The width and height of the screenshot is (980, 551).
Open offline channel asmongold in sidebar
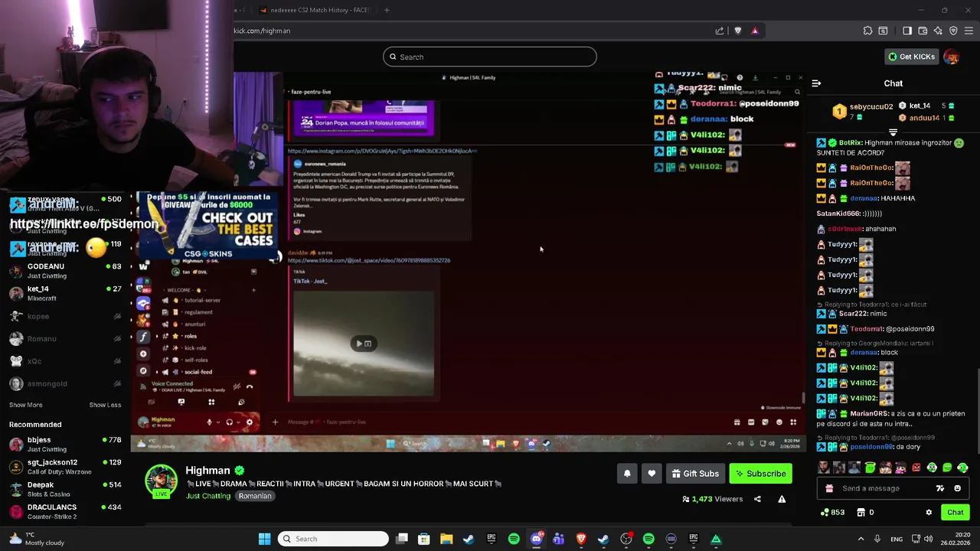65,383
